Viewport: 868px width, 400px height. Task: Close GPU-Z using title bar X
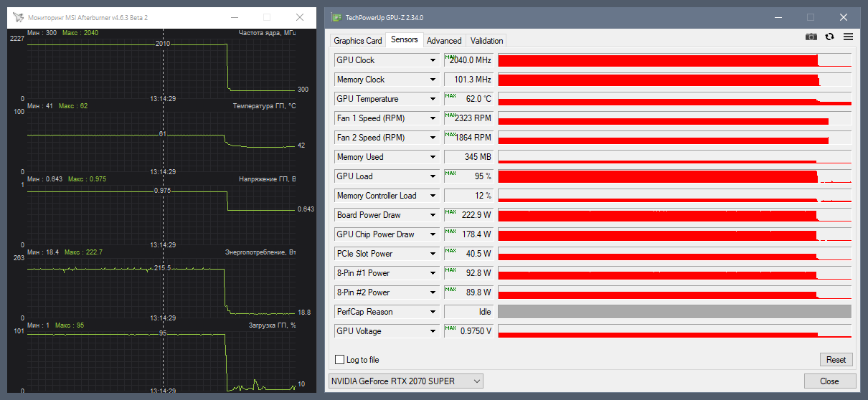coord(844,17)
